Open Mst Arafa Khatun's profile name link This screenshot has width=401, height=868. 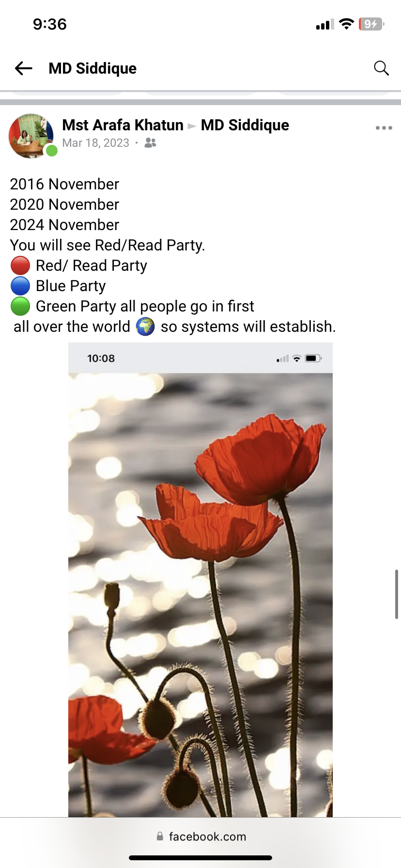pyautogui.click(x=123, y=125)
